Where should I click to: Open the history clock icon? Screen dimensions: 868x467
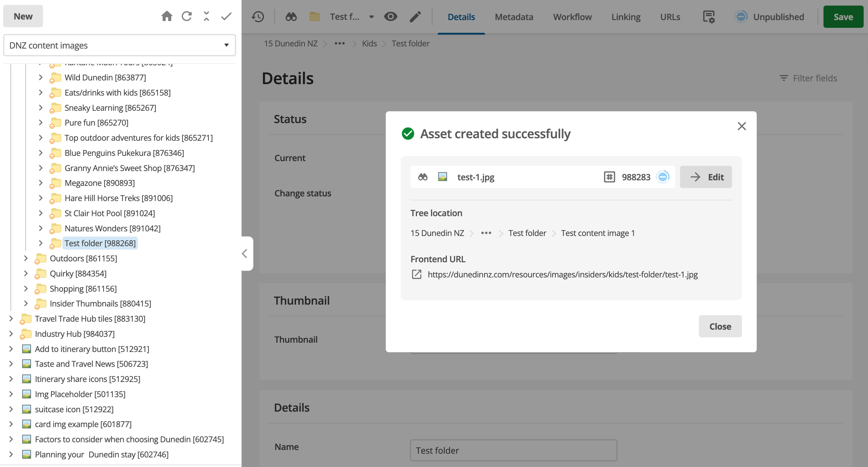point(258,16)
